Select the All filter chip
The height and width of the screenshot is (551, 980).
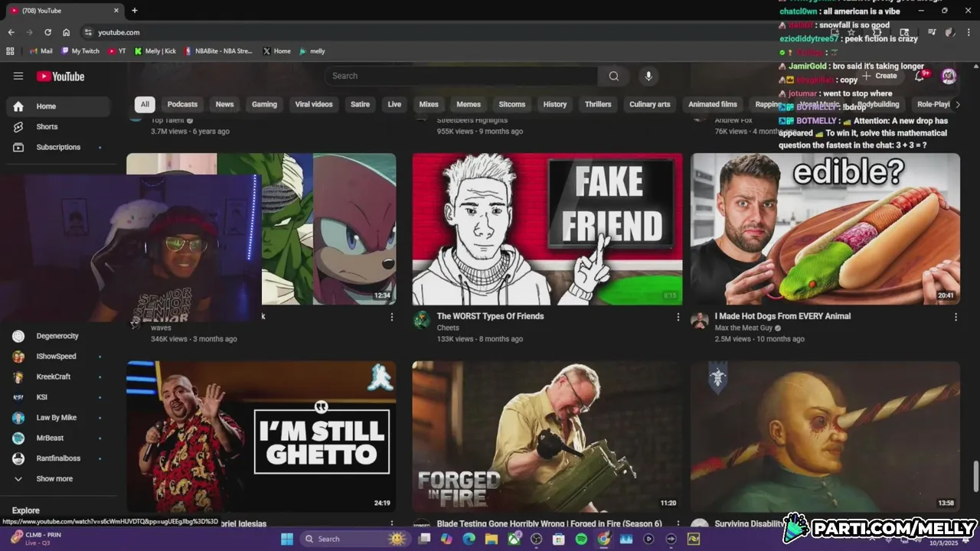point(145,104)
